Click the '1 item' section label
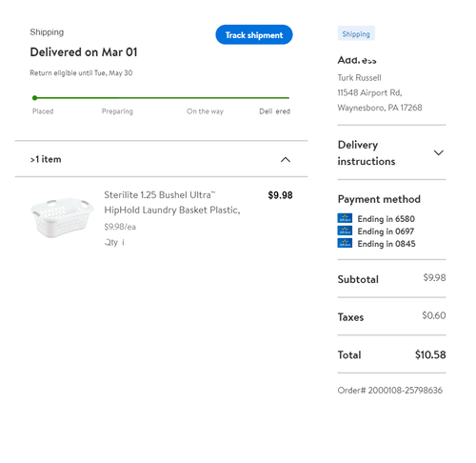Image resolution: width=476 pixels, height=463 pixels. click(46, 159)
